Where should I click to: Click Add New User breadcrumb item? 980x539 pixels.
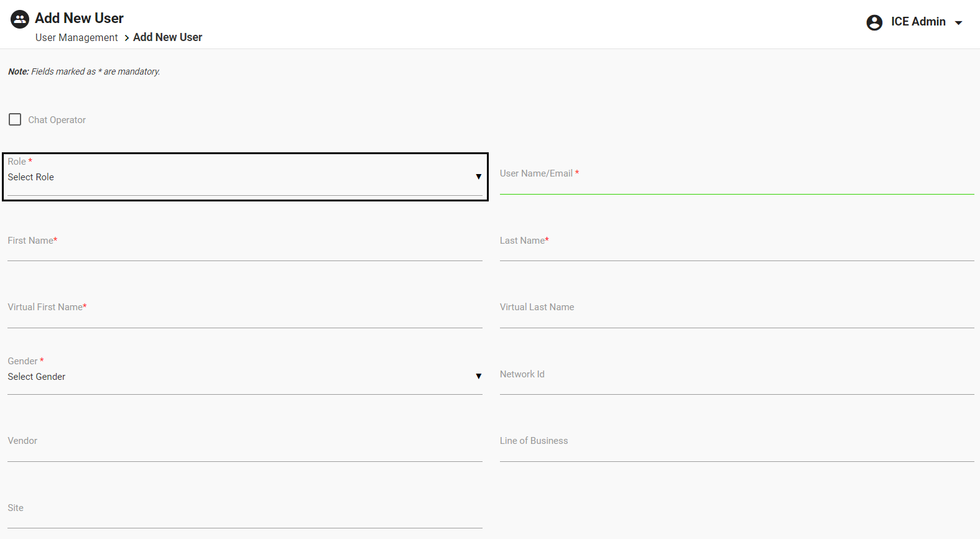pos(167,37)
